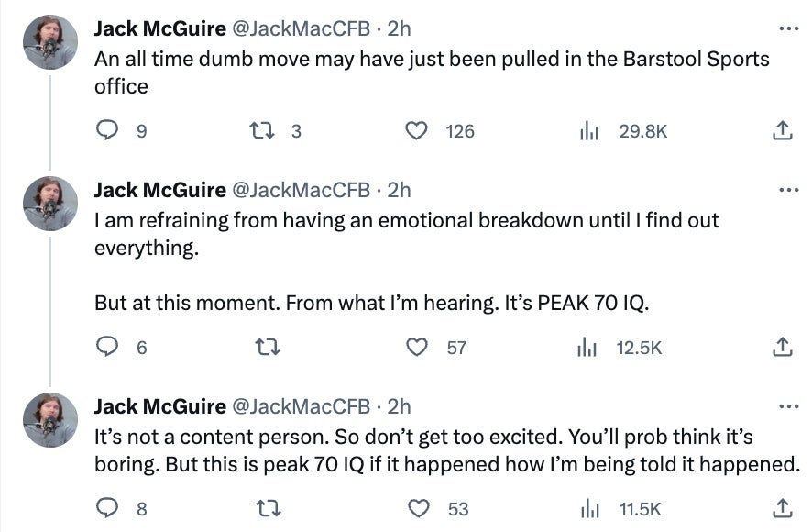Open more options on the first tweet
The height and width of the screenshot is (532, 812).
(x=787, y=29)
